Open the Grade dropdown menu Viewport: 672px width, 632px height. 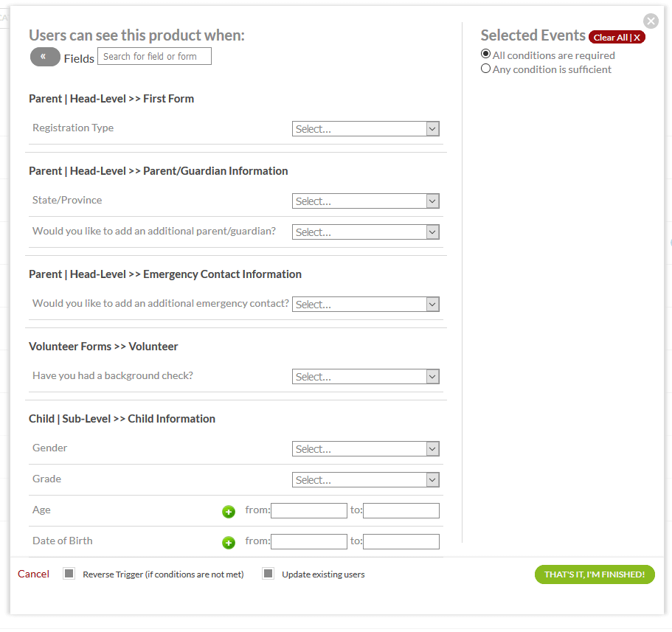pos(366,480)
